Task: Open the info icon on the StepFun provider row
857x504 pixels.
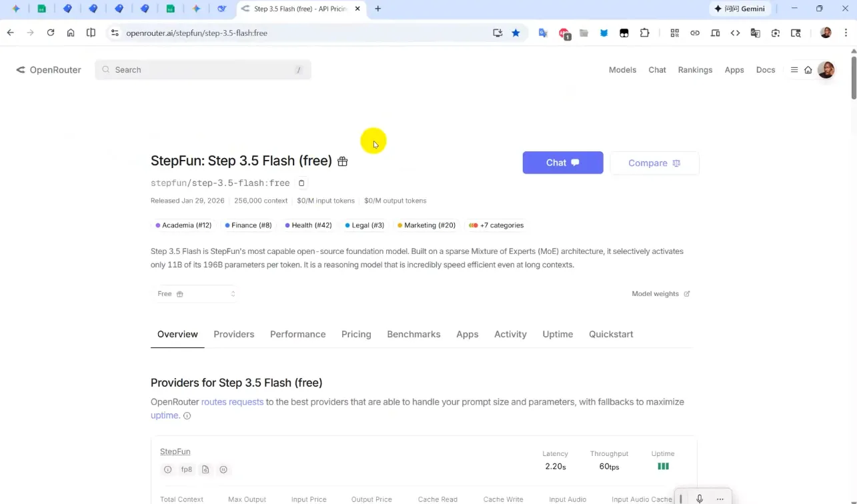Action: (167, 469)
